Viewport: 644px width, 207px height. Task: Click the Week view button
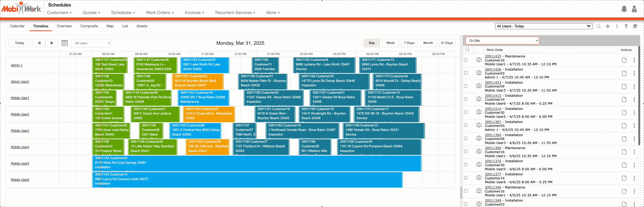(x=390, y=43)
